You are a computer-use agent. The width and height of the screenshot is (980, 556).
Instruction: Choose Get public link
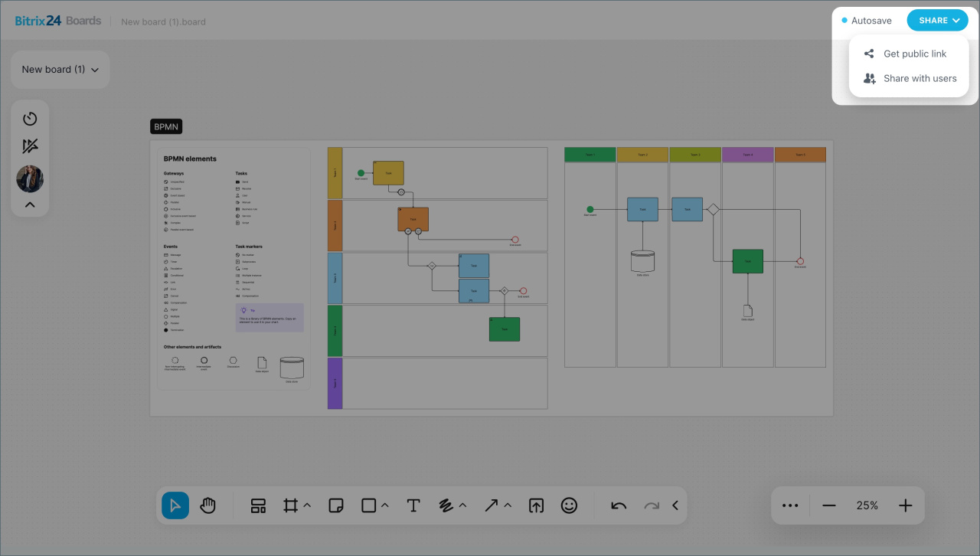[914, 54]
